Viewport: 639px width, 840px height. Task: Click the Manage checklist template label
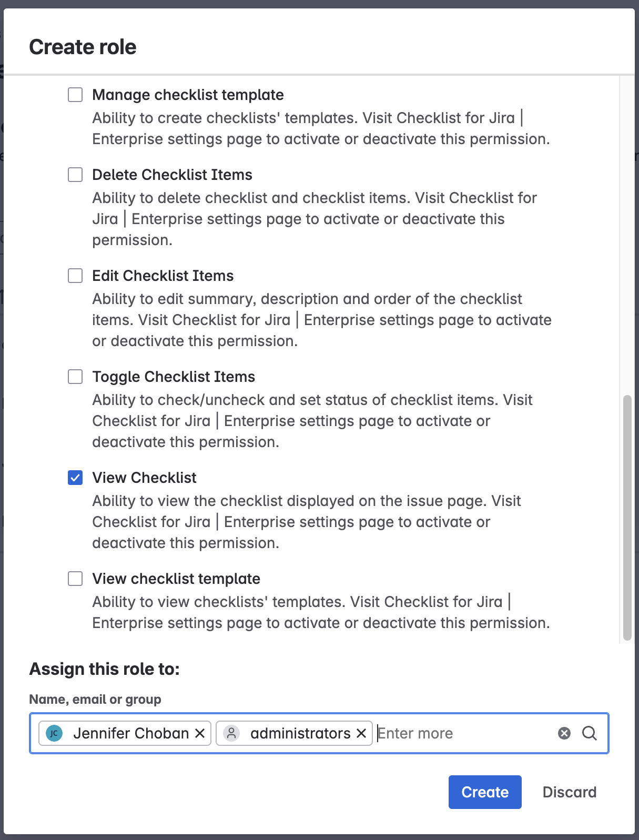click(188, 95)
